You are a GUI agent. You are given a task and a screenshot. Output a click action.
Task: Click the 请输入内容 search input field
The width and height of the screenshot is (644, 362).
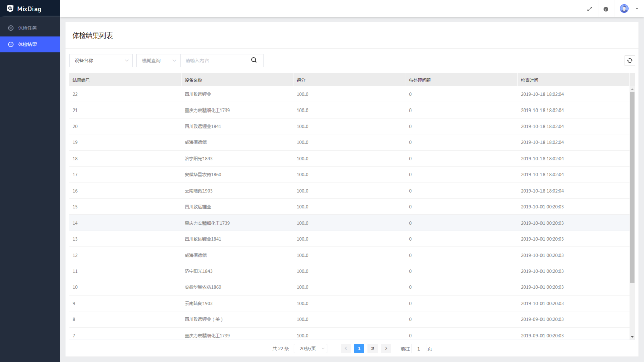tap(215, 61)
